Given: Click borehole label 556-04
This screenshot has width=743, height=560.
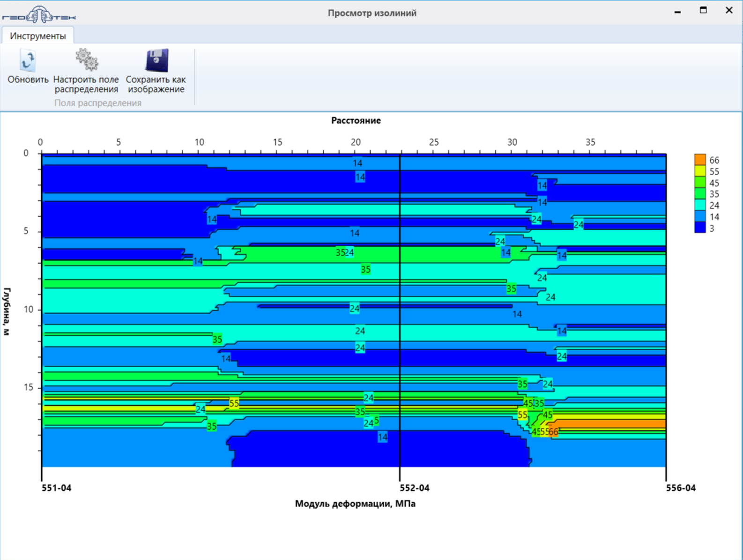Looking at the screenshot, I should (x=681, y=488).
